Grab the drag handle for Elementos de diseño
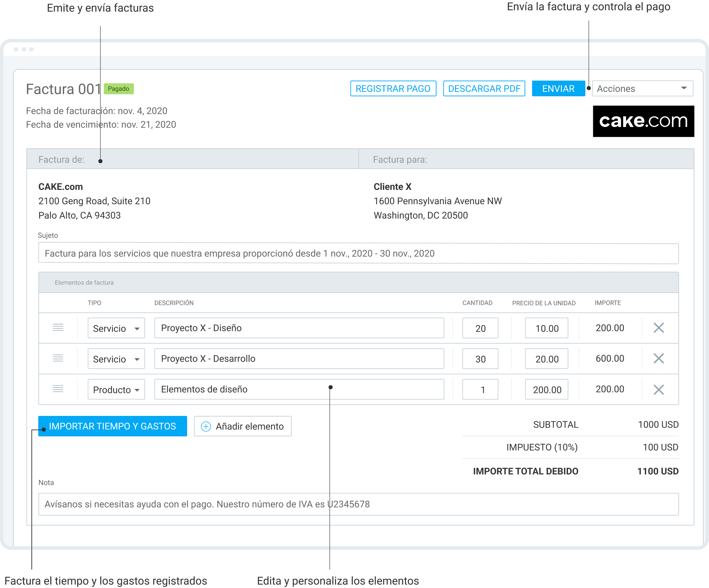Image resolution: width=709 pixels, height=588 pixels. pyautogui.click(x=58, y=389)
